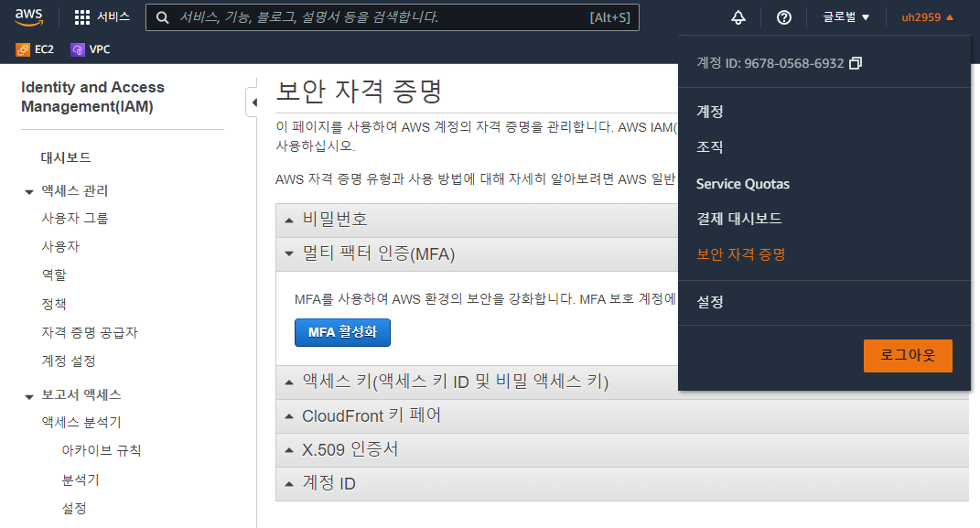This screenshot has width=980, height=528.
Task: Close the uh2959 account menu
Action: point(928,17)
